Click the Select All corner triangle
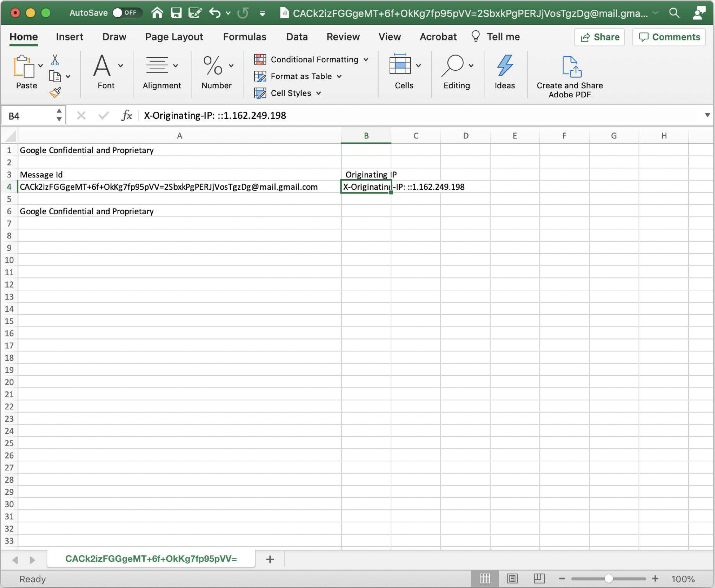This screenshot has width=715, height=588. point(10,136)
